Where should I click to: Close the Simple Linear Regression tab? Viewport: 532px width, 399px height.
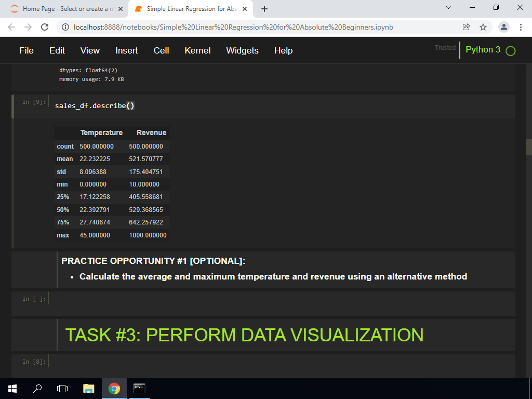(245, 9)
